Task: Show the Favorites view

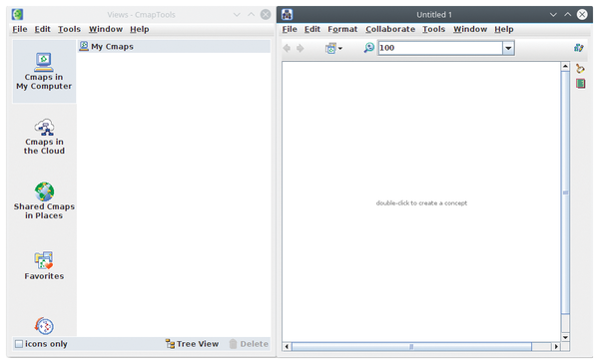Action: pyautogui.click(x=44, y=266)
